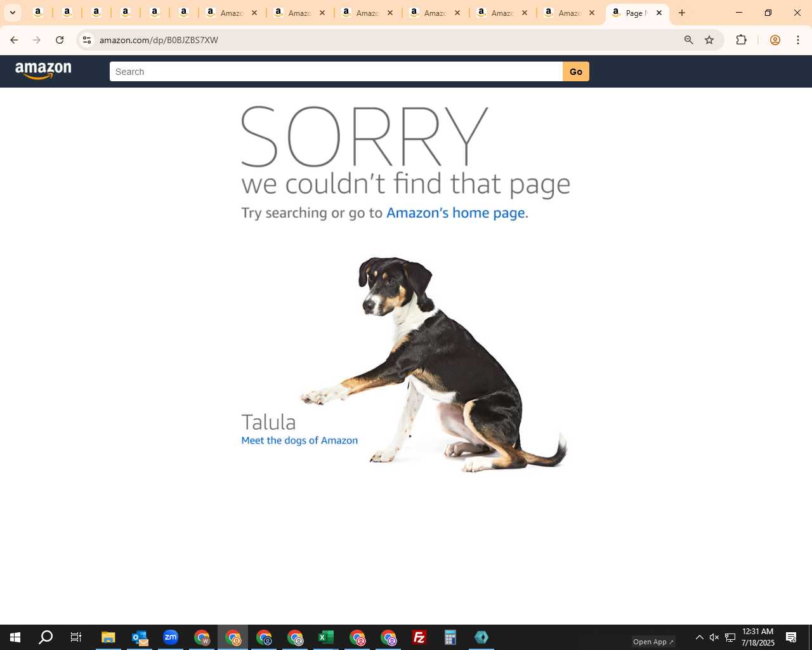Bookmark this page with the star icon
The image size is (812, 650).
709,40
